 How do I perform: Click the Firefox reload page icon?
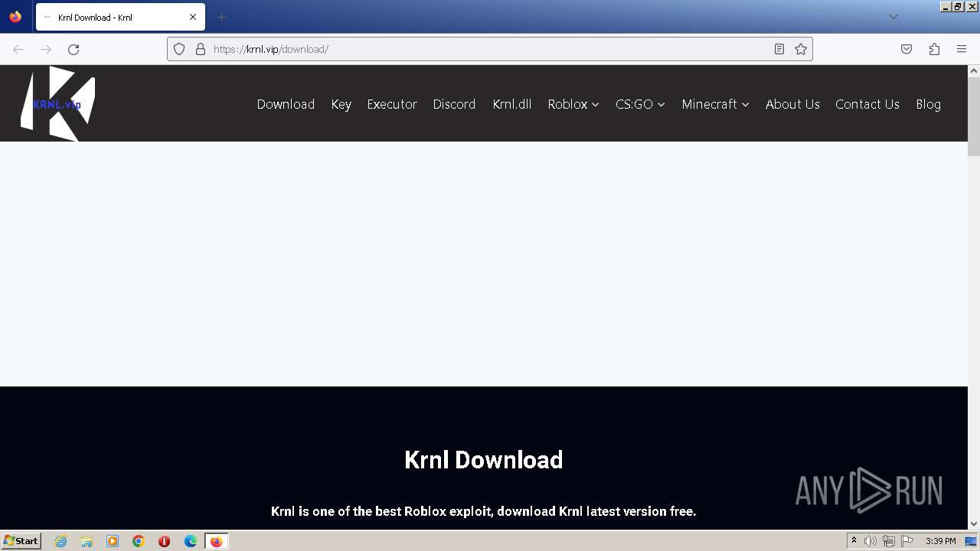(73, 49)
